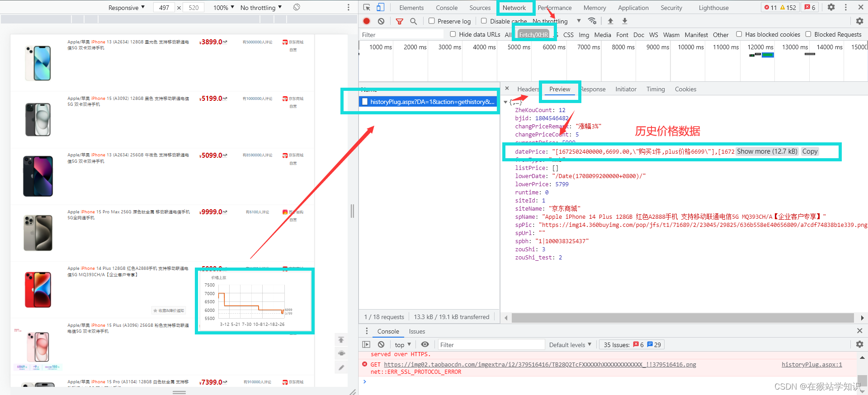
Task: Open console settings gear
Action: tap(859, 344)
